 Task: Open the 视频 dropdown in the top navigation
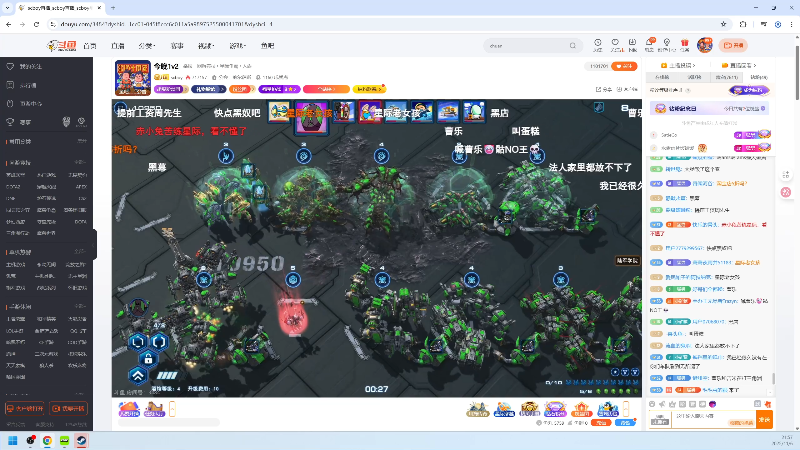[x=206, y=46]
